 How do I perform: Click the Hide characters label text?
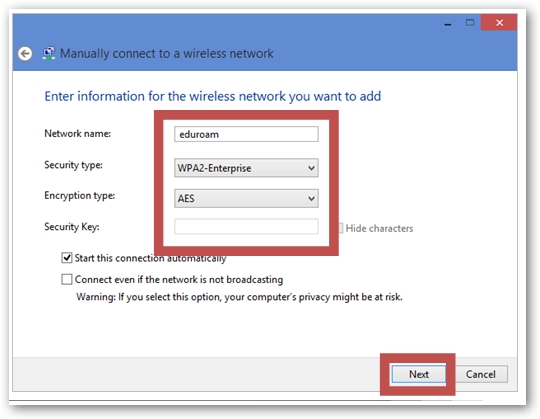[379, 228]
